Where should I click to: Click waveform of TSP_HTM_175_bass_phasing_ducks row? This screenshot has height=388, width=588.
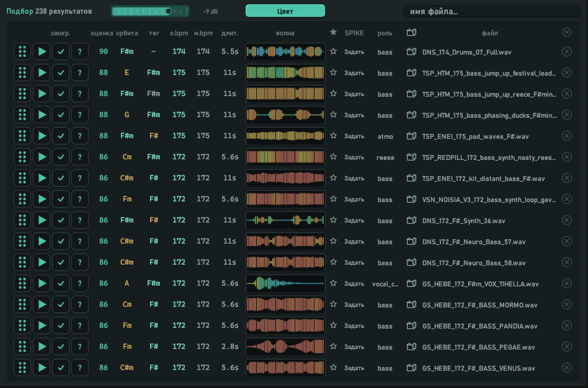coord(285,115)
